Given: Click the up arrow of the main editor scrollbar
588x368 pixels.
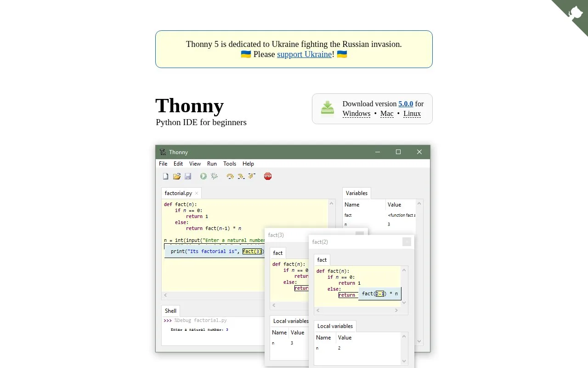Looking at the screenshot, I should pyautogui.click(x=332, y=203).
